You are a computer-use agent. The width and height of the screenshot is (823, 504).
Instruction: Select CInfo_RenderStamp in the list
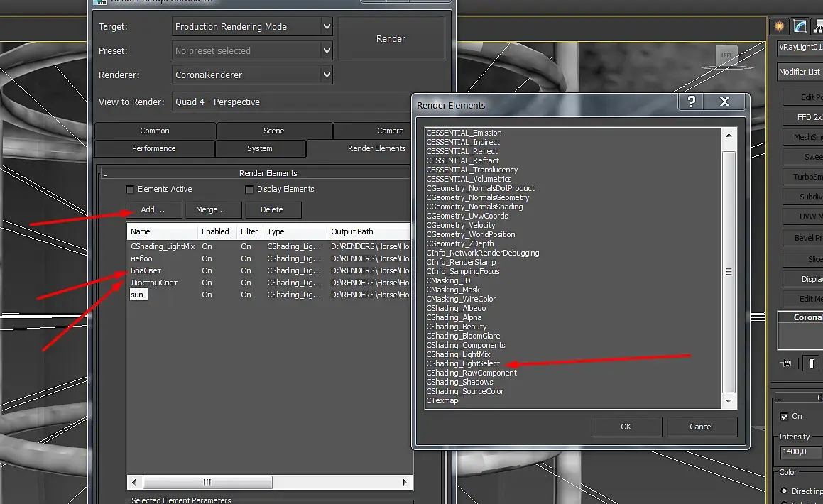click(x=461, y=262)
